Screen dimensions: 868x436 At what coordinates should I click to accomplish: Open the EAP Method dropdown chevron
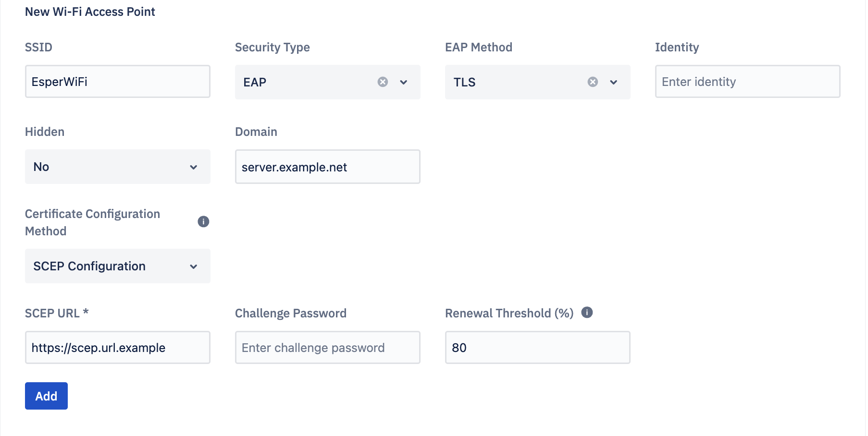pos(614,82)
